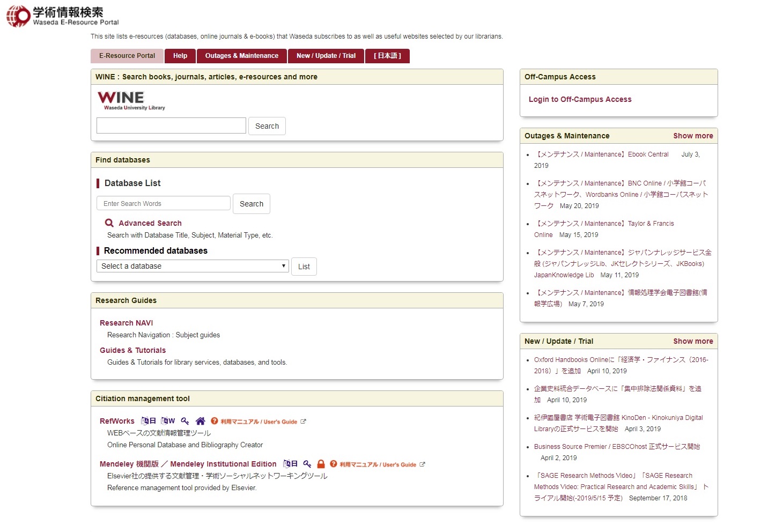Image resolution: width=768 pixels, height=532 pixels.
Task: Click the Mendeley key icon
Action: (307, 464)
